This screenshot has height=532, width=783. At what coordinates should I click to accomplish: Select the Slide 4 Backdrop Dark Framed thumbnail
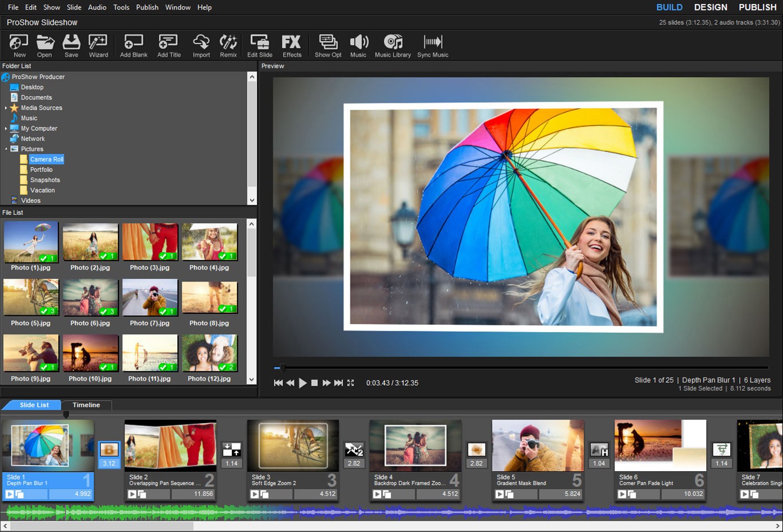pos(415,446)
